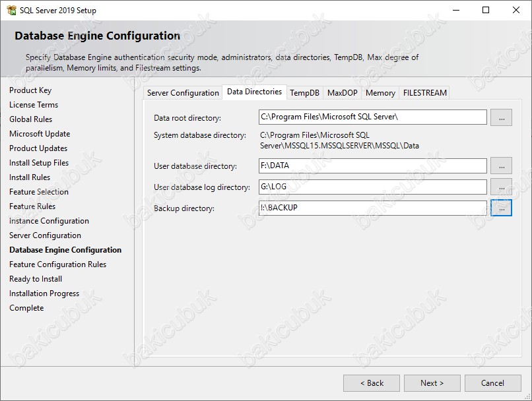Switch to the MaxDOP tab
Viewport: 532px width, 401px height.
coord(343,93)
